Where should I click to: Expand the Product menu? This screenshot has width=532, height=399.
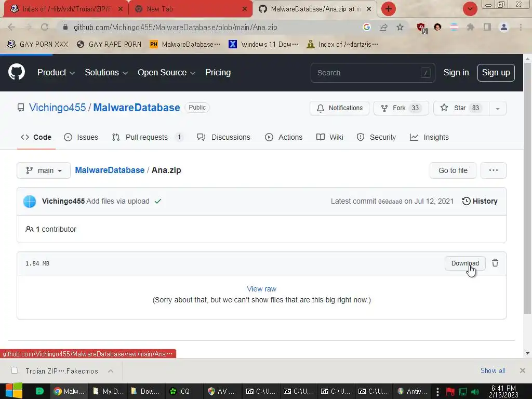pos(56,72)
